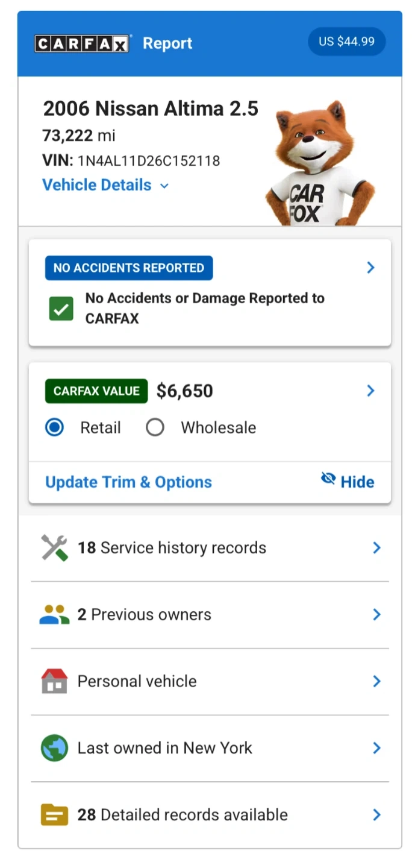Select the Wholesale value option

[x=155, y=428]
